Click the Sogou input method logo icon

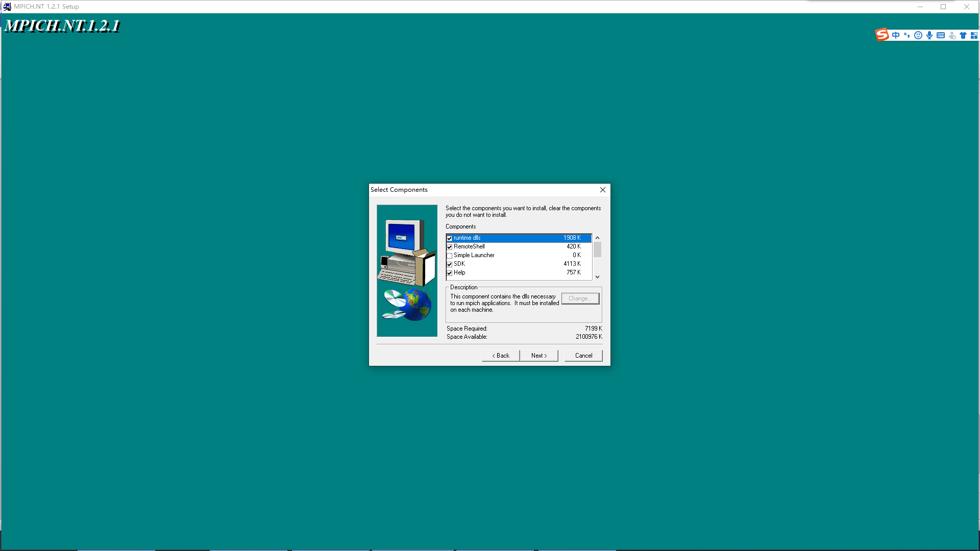click(x=881, y=35)
